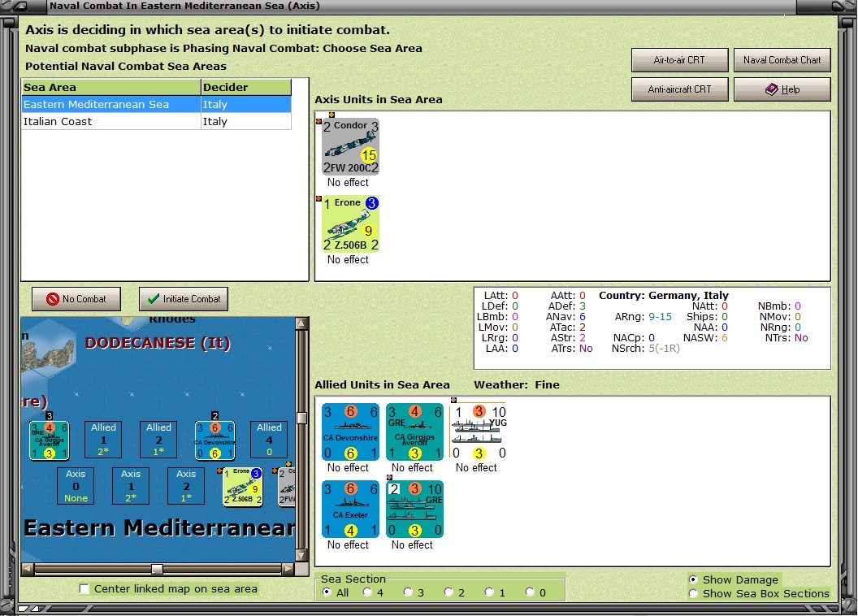858x616 pixels.
Task: Select the Eastern Mediterranean Sea row
Action: tap(157, 105)
